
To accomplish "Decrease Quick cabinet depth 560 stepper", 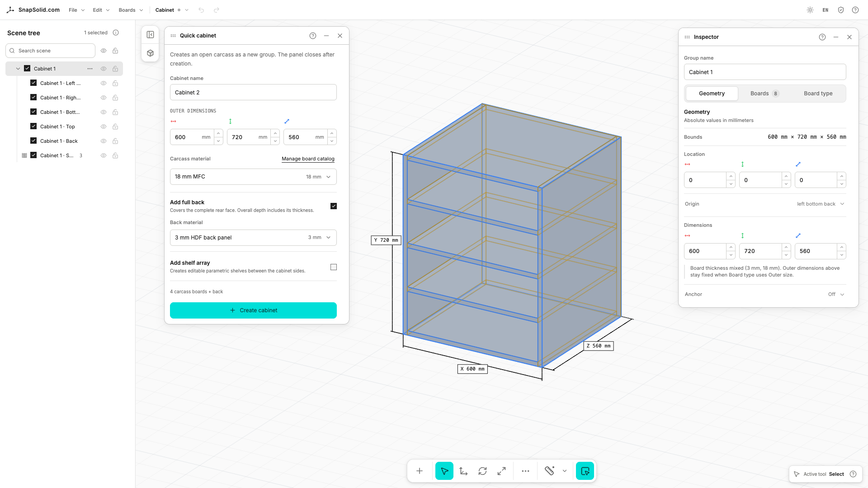I will click(x=332, y=141).
